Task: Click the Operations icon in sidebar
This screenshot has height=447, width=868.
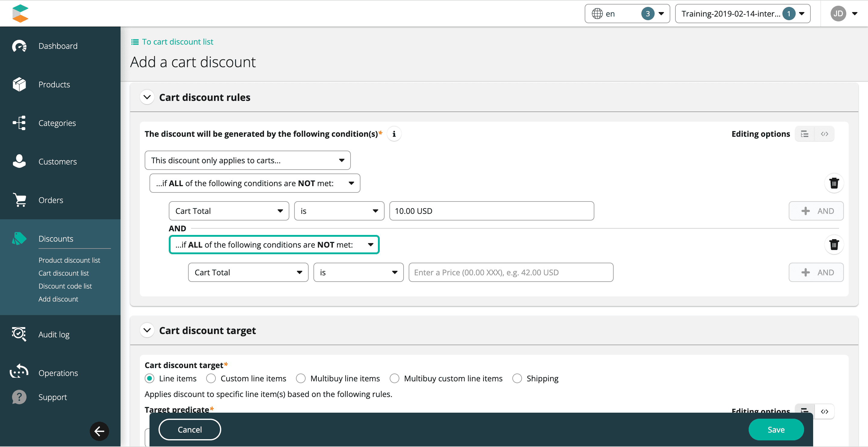Action: [19, 371]
